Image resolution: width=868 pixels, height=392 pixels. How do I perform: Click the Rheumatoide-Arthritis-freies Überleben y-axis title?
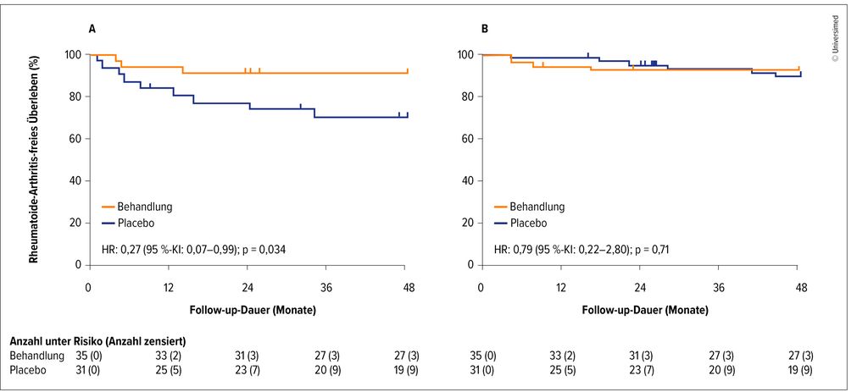pos(36,159)
